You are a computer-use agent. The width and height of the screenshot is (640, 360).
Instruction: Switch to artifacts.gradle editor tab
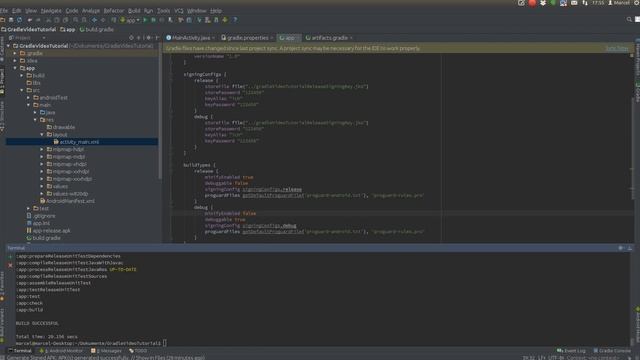(x=329, y=38)
